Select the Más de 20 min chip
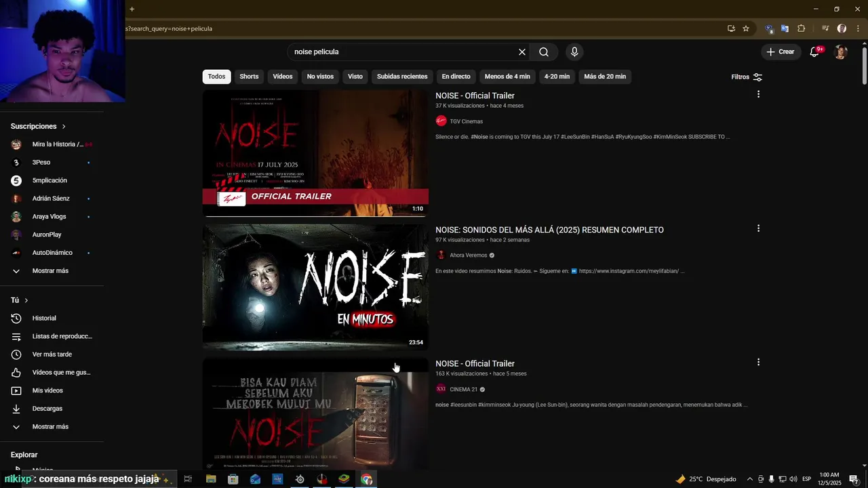The height and width of the screenshot is (488, 868). (605, 77)
